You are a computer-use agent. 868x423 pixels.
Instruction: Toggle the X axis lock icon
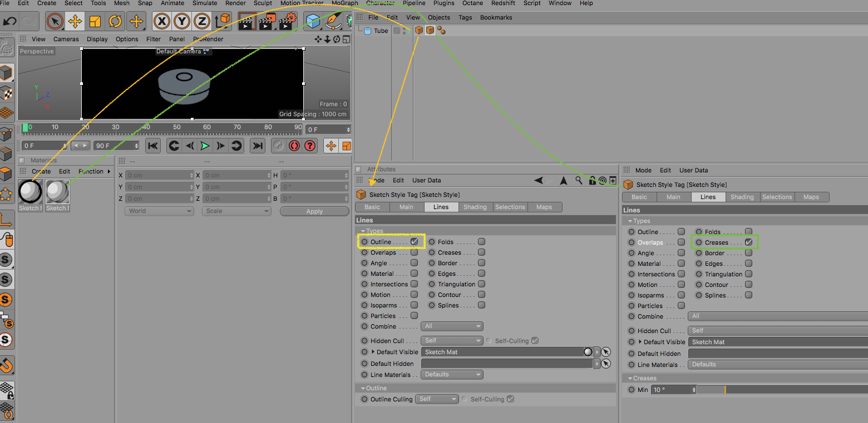coord(162,22)
